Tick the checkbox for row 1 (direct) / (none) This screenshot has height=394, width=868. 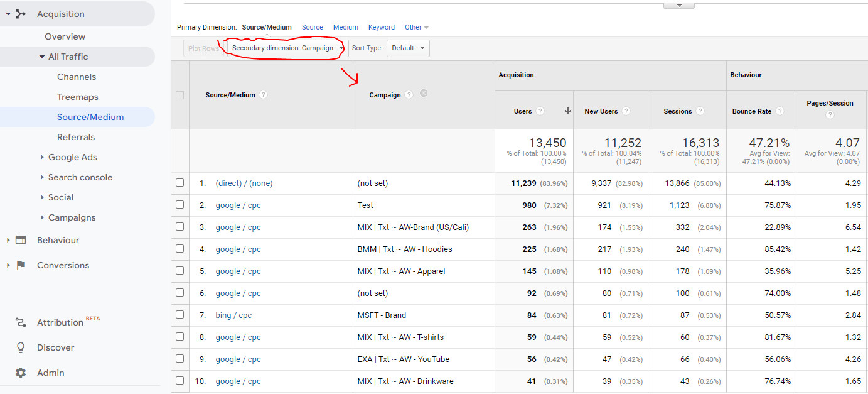180,183
